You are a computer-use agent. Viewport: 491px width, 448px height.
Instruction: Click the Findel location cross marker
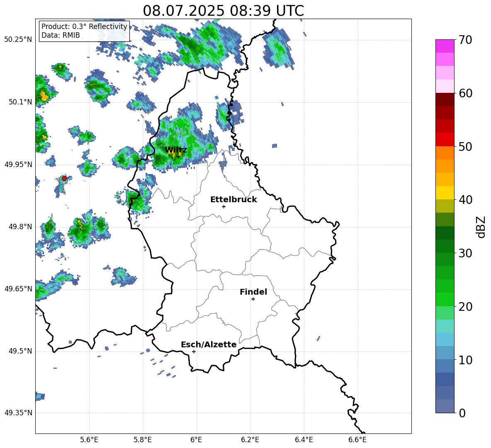(253, 299)
